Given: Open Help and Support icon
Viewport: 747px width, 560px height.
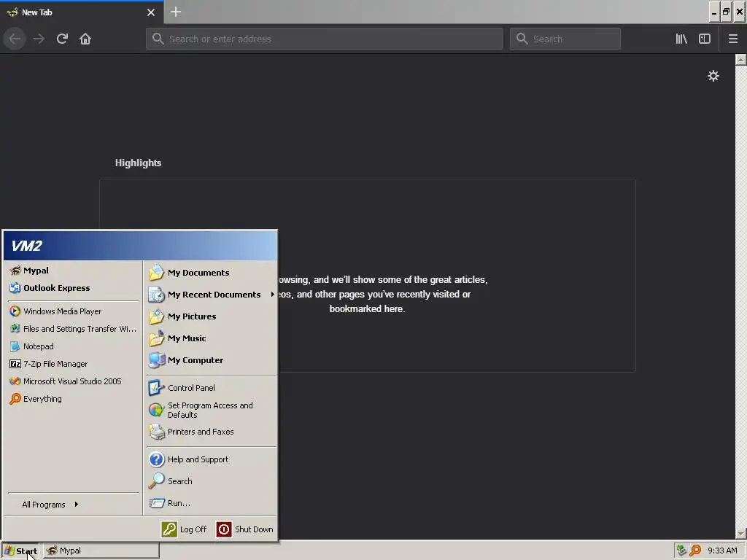Looking at the screenshot, I should coord(156,459).
